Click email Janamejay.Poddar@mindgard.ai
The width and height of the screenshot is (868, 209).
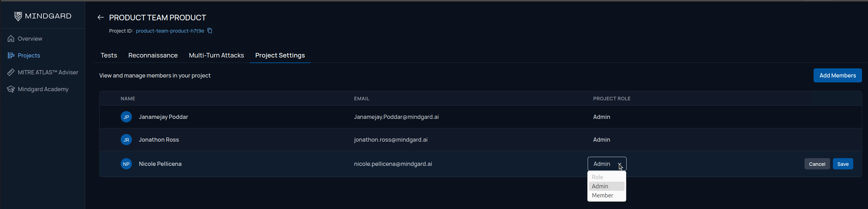point(396,117)
